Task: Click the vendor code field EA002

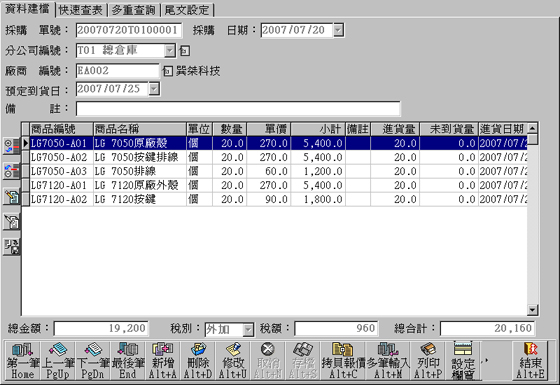Action: [117, 71]
